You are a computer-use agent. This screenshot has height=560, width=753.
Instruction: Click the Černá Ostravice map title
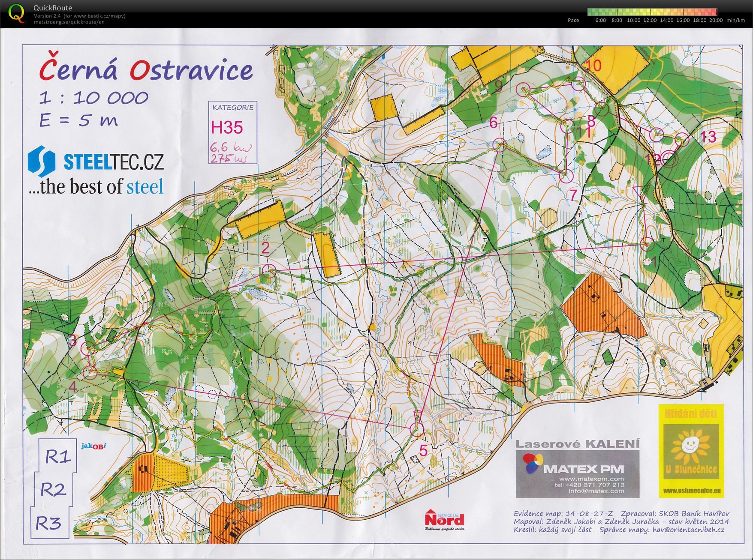146,70
